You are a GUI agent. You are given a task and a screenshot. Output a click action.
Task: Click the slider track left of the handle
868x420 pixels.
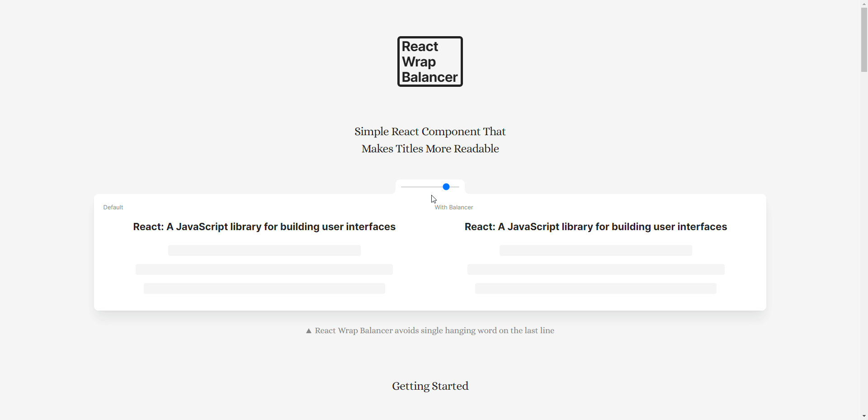(420, 187)
